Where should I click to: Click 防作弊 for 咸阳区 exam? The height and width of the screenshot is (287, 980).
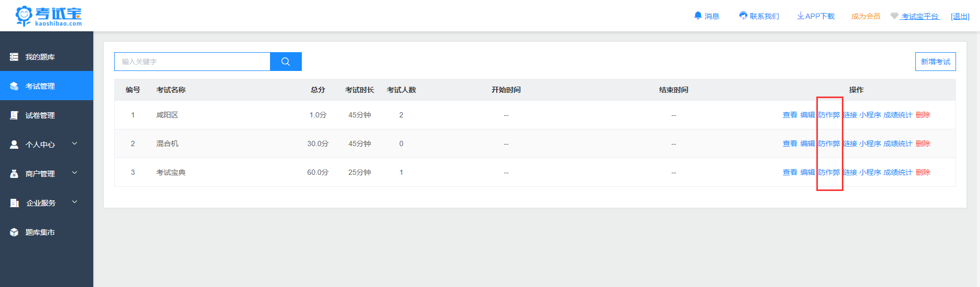829,115
